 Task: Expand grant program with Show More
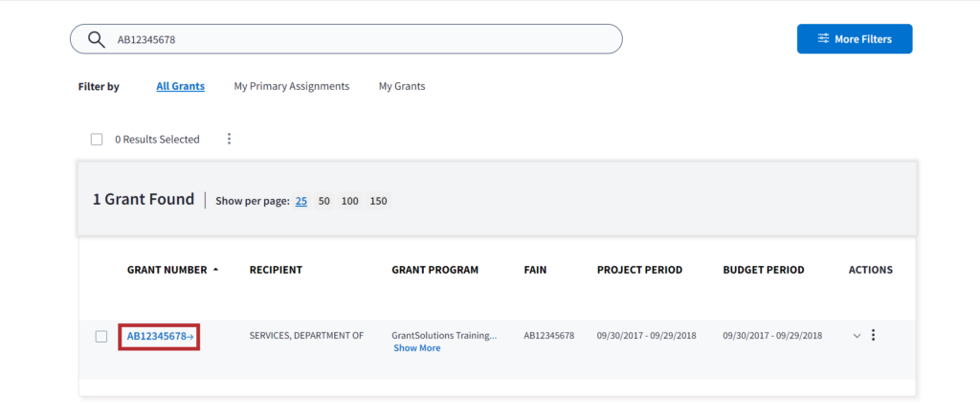(416, 348)
